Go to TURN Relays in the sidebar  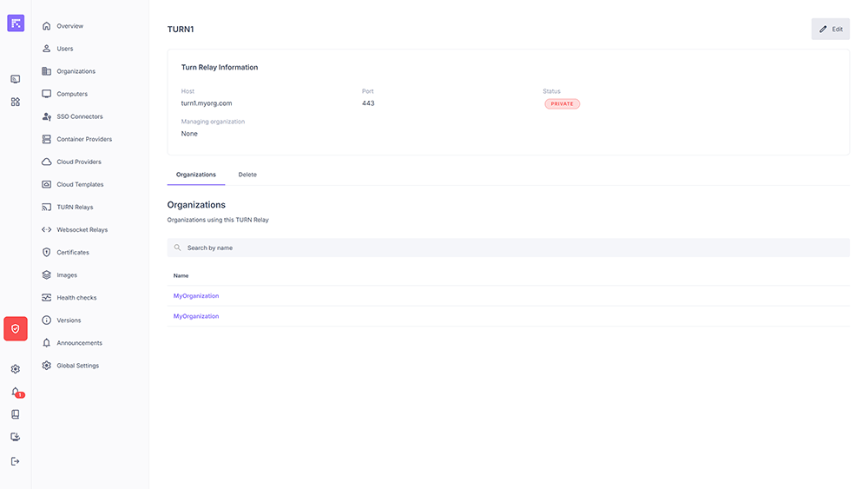[x=75, y=208]
